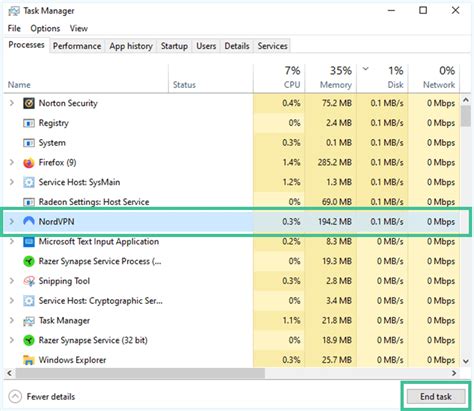Click the Fewer details link text

51,397
